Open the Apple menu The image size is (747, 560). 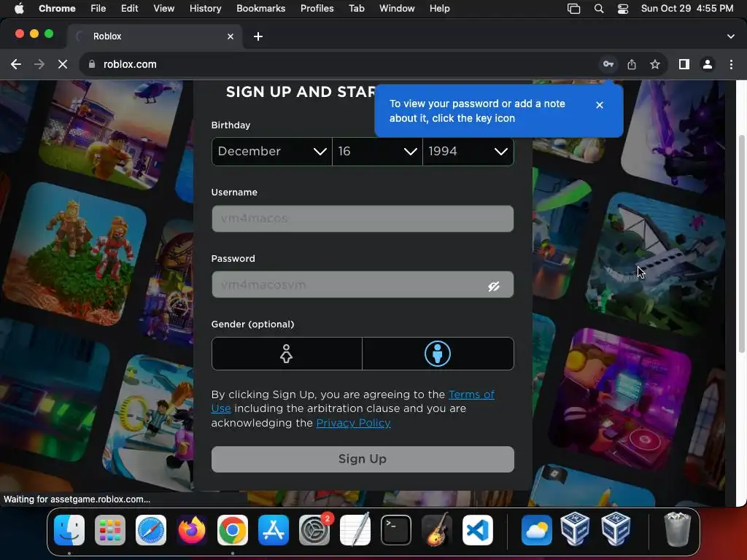click(18, 9)
